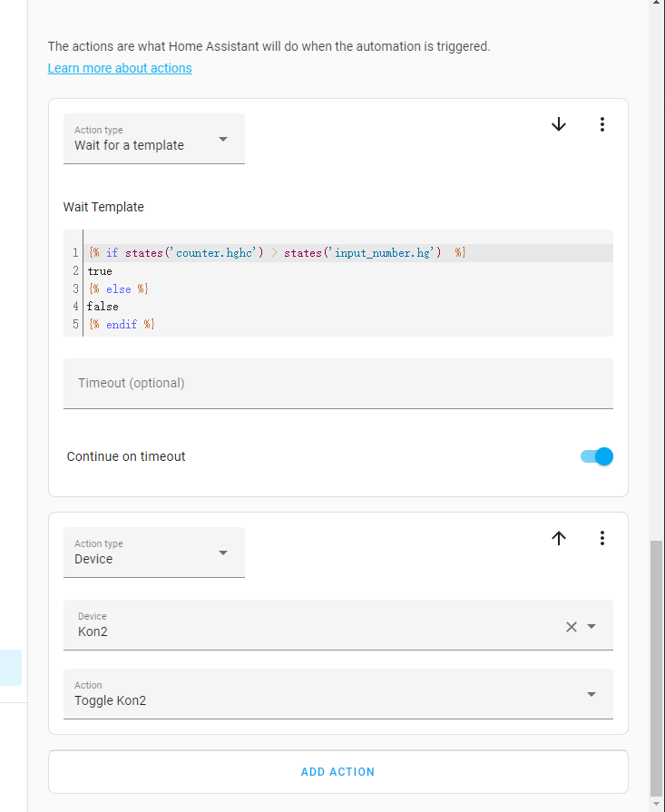Open the overflow menu on the Wait action
This screenshot has height=812, width=665.
(x=602, y=124)
